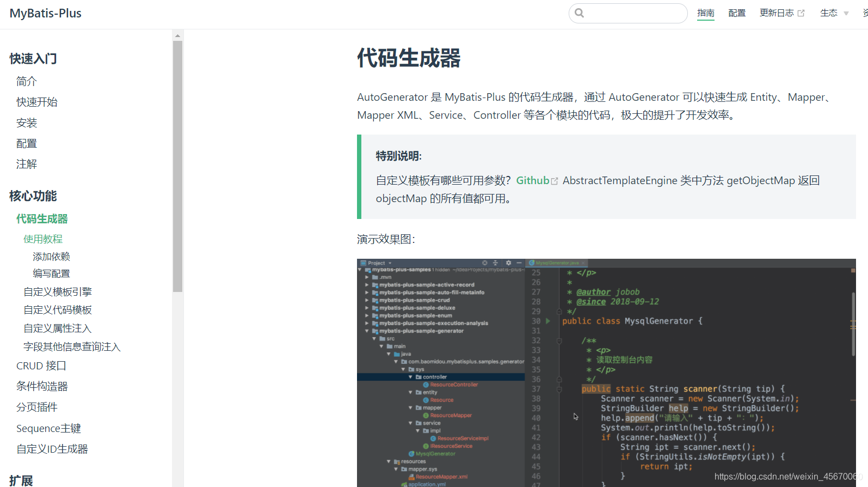Open 条件构造器 in the sidebar

(x=42, y=386)
